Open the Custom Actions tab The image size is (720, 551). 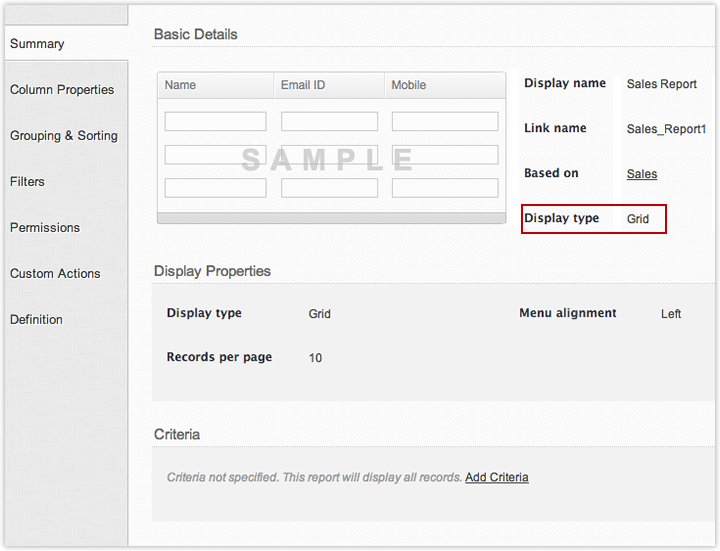[55, 274]
